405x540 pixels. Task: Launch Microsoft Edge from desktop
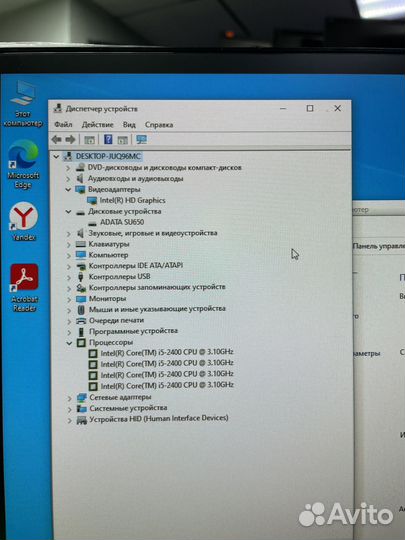click(23, 164)
